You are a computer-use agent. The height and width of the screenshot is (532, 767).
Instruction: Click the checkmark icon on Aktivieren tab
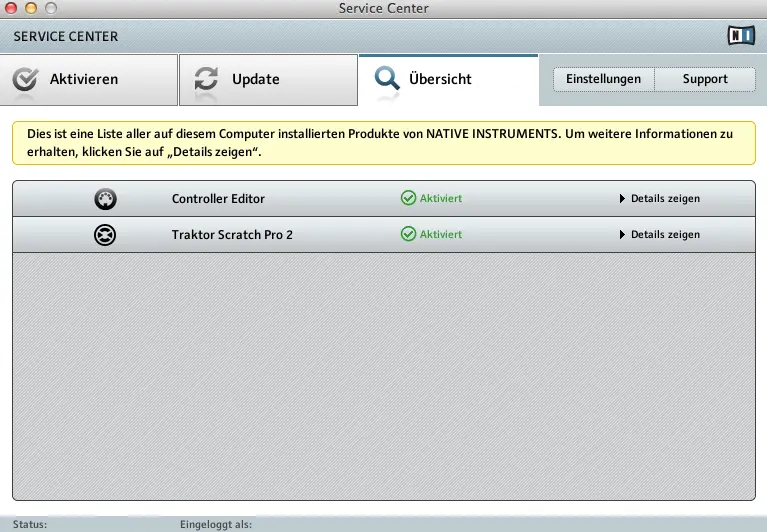pyautogui.click(x=26, y=80)
